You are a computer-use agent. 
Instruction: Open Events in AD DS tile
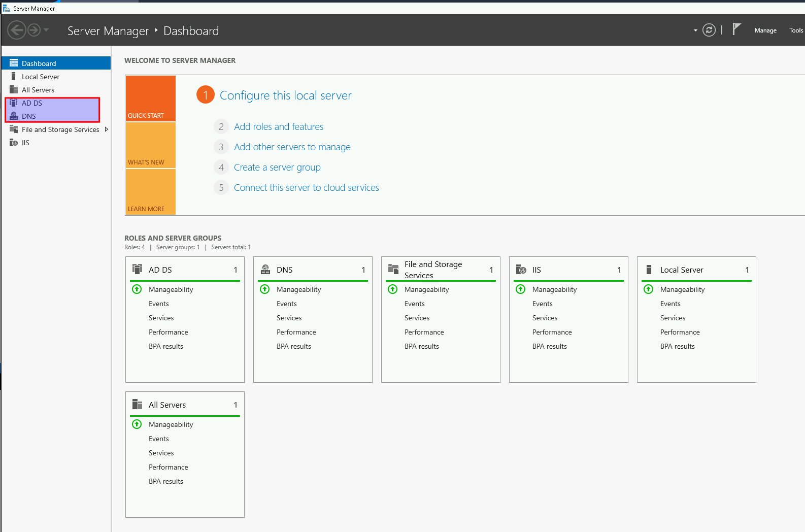coord(159,304)
